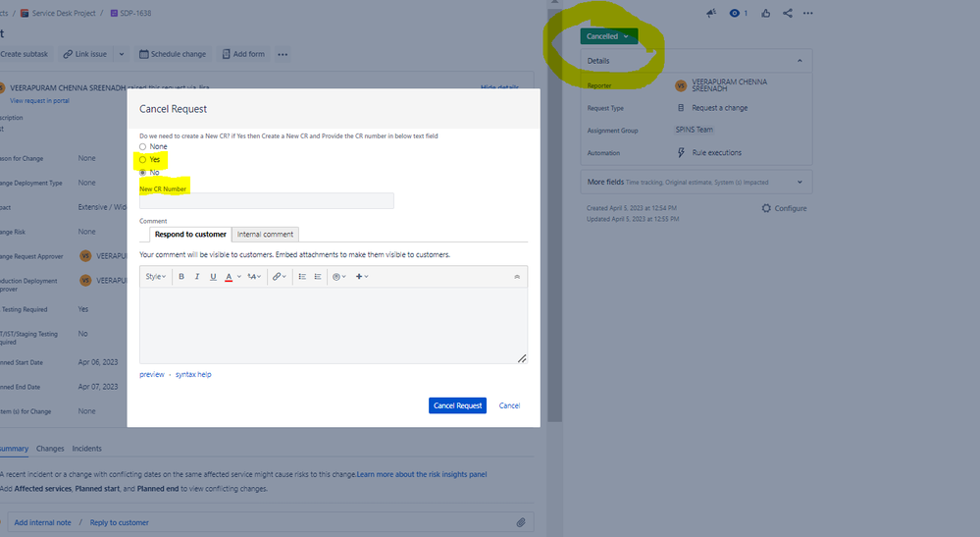Open Service Desk Project breadcrumb
This screenshot has height=537, width=980.
tap(64, 13)
